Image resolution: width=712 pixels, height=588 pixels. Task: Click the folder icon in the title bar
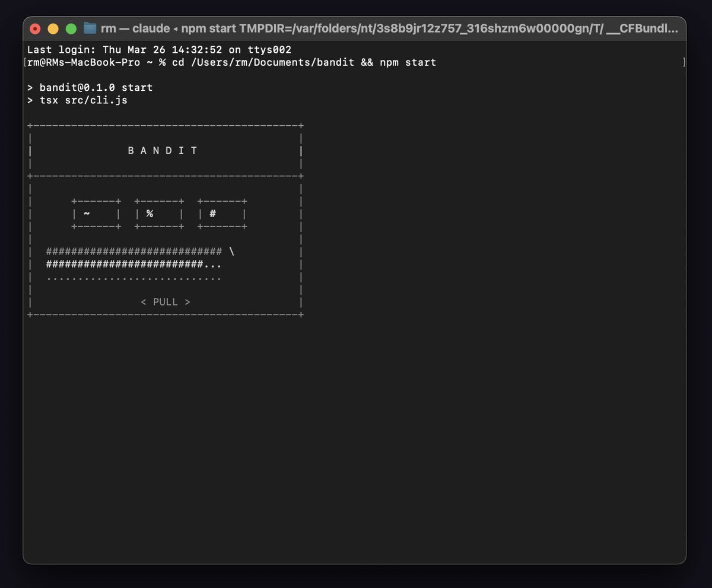coord(90,28)
